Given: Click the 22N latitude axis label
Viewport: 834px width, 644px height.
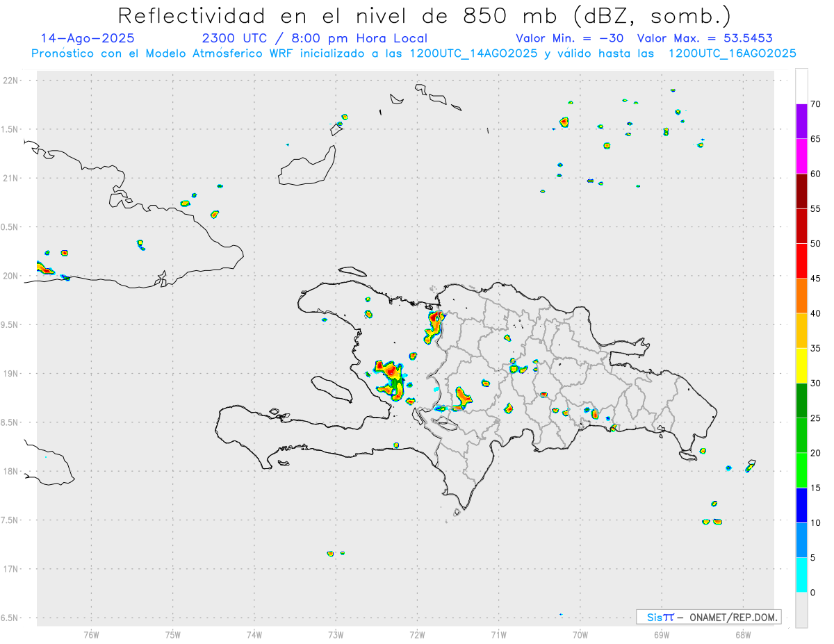Looking at the screenshot, I should (x=12, y=81).
